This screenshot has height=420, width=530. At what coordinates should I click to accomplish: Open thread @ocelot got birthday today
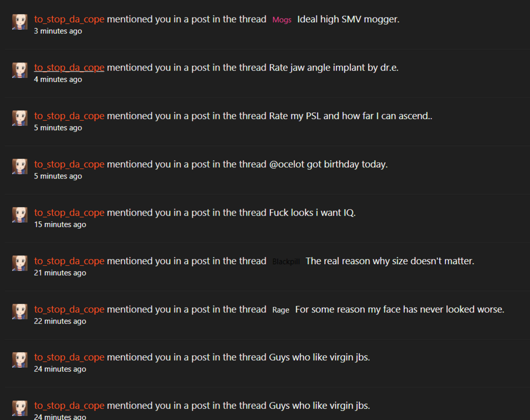(x=328, y=164)
